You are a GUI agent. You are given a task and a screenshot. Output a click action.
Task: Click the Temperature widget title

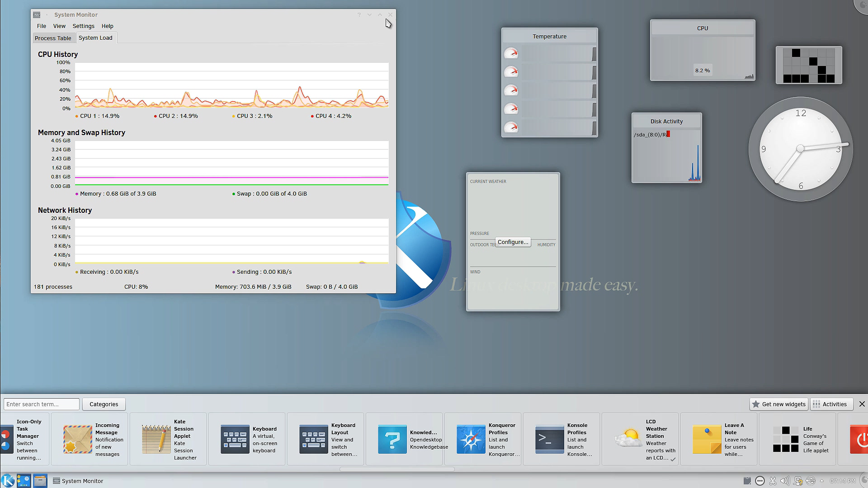[549, 37]
